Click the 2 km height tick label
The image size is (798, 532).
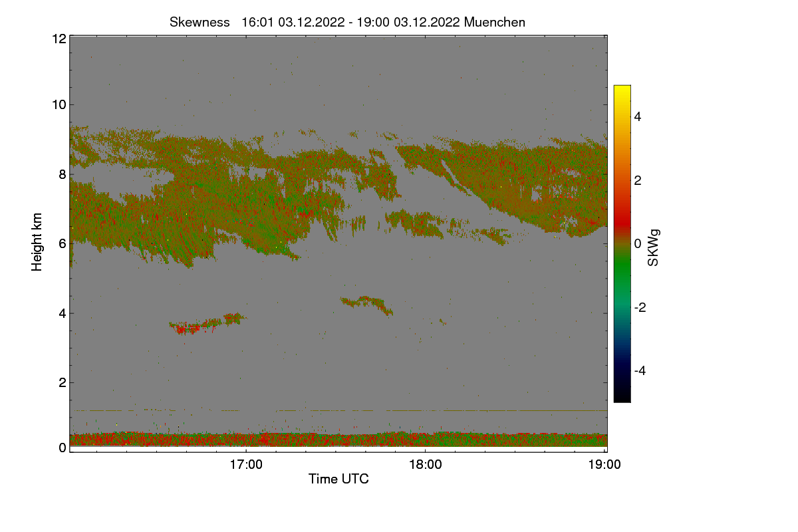tap(62, 382)
